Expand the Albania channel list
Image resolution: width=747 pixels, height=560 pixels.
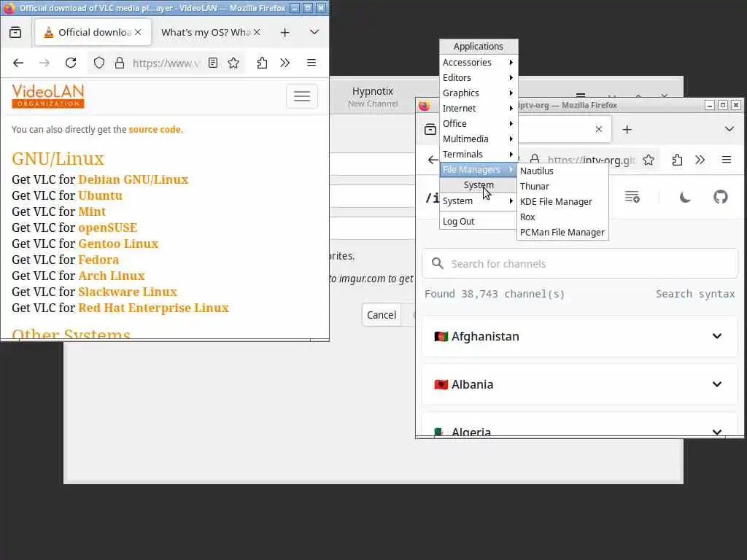580,384
